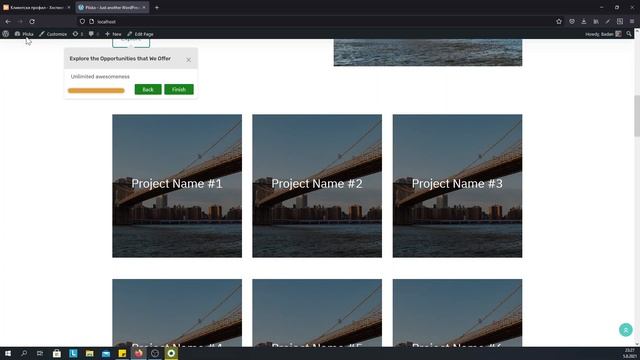Open the Customize link in admin bar

[x=53, y=34]
